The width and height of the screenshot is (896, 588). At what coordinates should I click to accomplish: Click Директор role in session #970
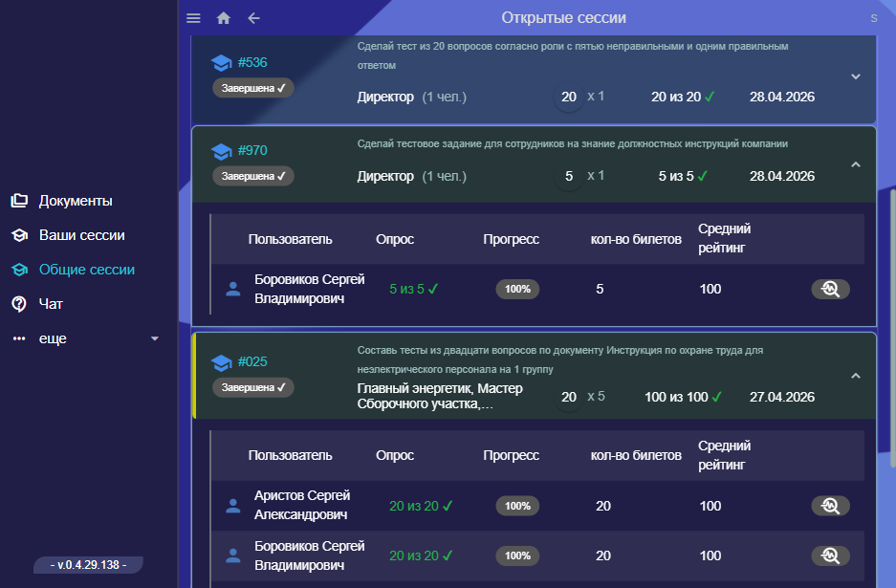click(x=385, y=176)
